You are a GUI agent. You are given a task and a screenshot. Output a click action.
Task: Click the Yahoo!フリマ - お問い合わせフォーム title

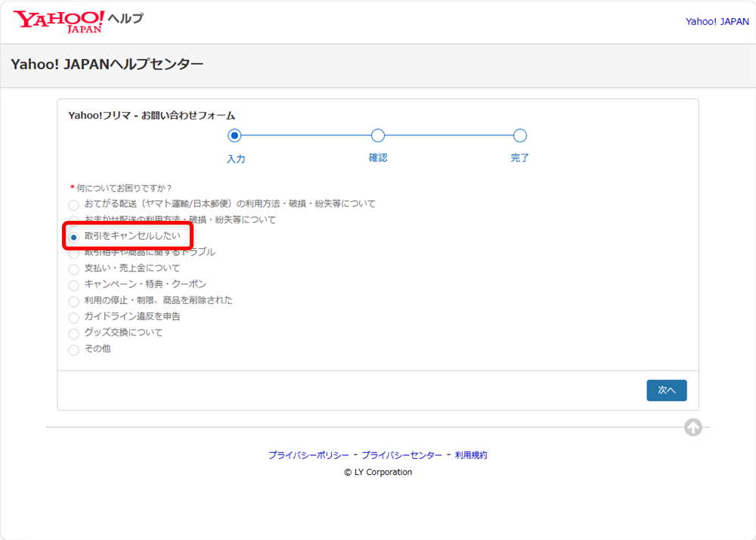coord(152,116)
